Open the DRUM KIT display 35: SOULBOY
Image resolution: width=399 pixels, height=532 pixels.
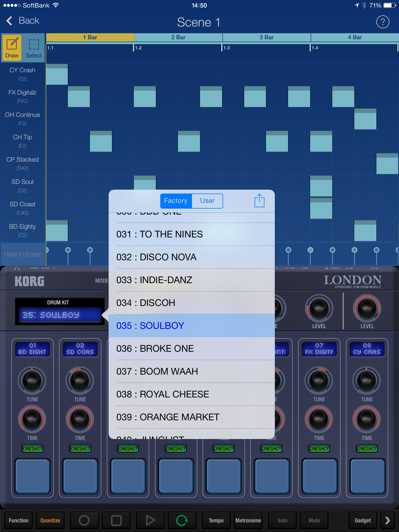[60, 315]
